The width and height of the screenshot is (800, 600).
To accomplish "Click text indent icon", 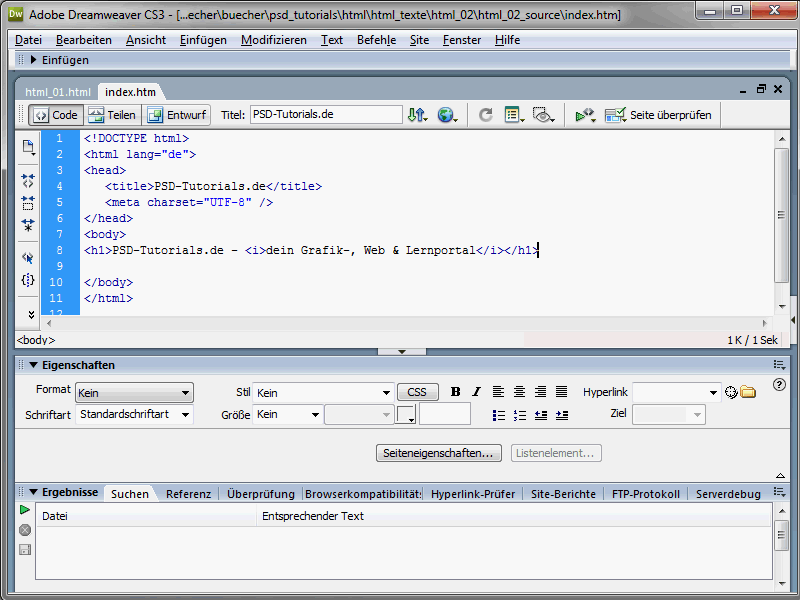I will [562, 415].
